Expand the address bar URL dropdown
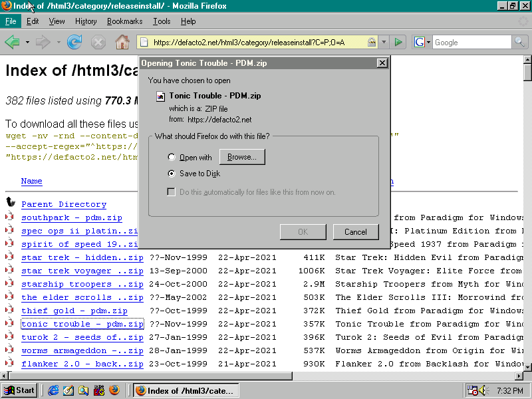The height and width of the screenshot is (399, 532). (384, 43)
